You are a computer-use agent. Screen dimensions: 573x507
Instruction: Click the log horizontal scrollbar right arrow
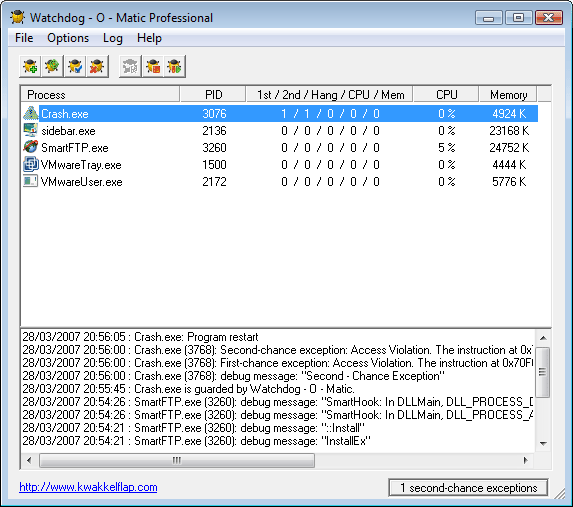coord(525,460)
